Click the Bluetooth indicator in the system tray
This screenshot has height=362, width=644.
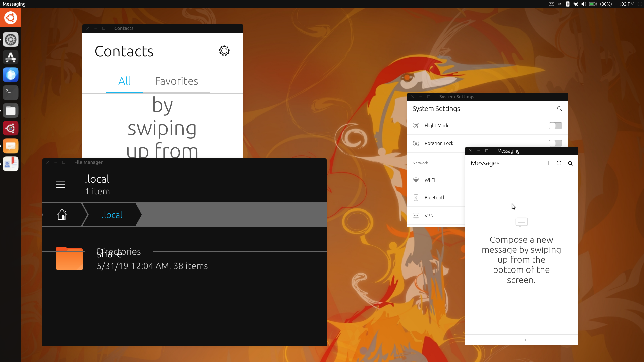pos(567,4)
